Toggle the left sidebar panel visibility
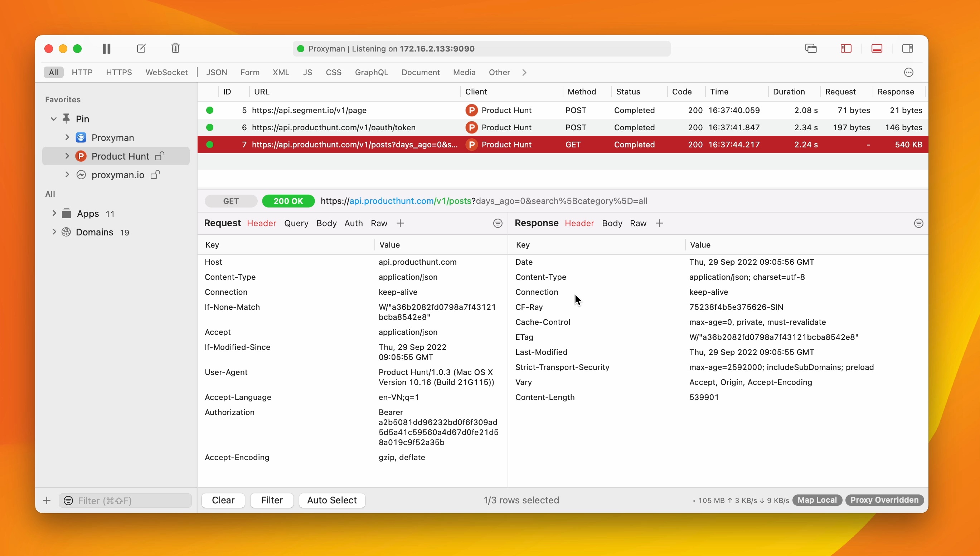 pos(846,49)
